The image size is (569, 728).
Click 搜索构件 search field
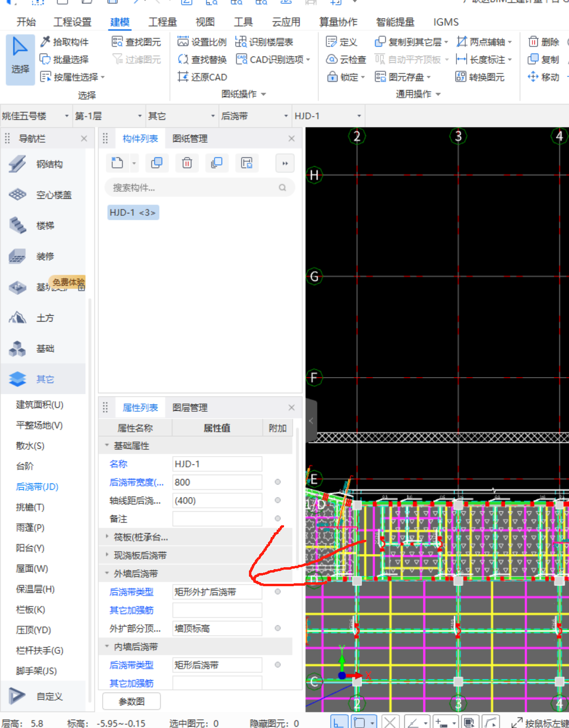(200, 188)
